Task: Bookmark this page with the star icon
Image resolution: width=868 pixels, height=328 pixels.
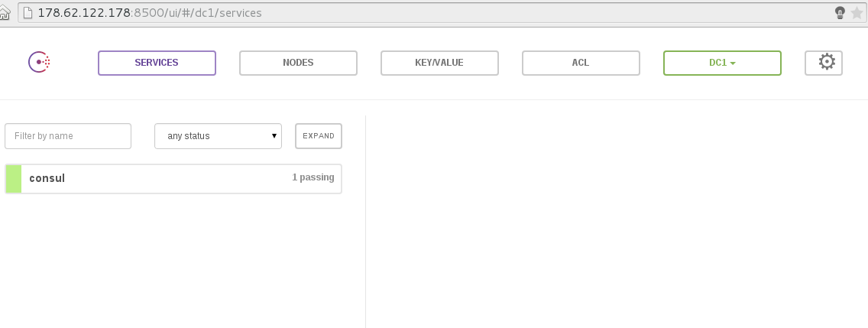Action: click(x=857, y=12)
